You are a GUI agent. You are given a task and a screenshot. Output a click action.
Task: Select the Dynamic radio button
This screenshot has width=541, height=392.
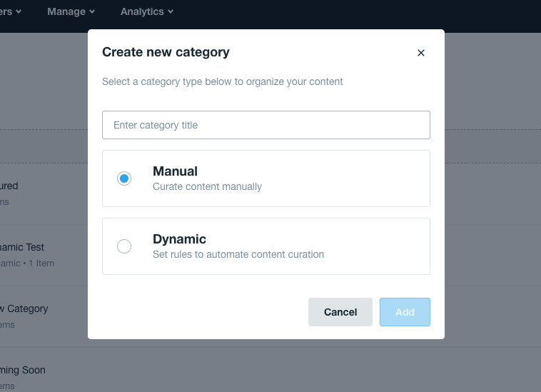point(124,246)
